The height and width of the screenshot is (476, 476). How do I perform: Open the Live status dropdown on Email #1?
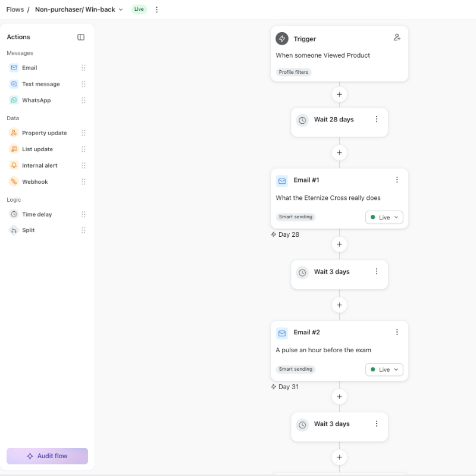coord(384,217)
